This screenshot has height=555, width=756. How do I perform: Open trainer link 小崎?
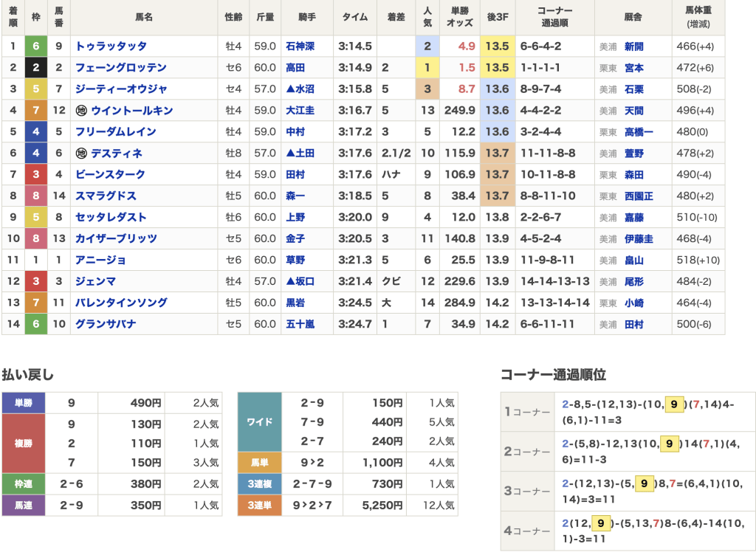coord(634,303)
